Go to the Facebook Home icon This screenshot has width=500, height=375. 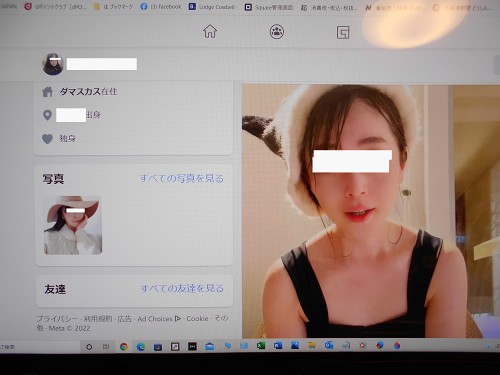(x=210, y=32)
